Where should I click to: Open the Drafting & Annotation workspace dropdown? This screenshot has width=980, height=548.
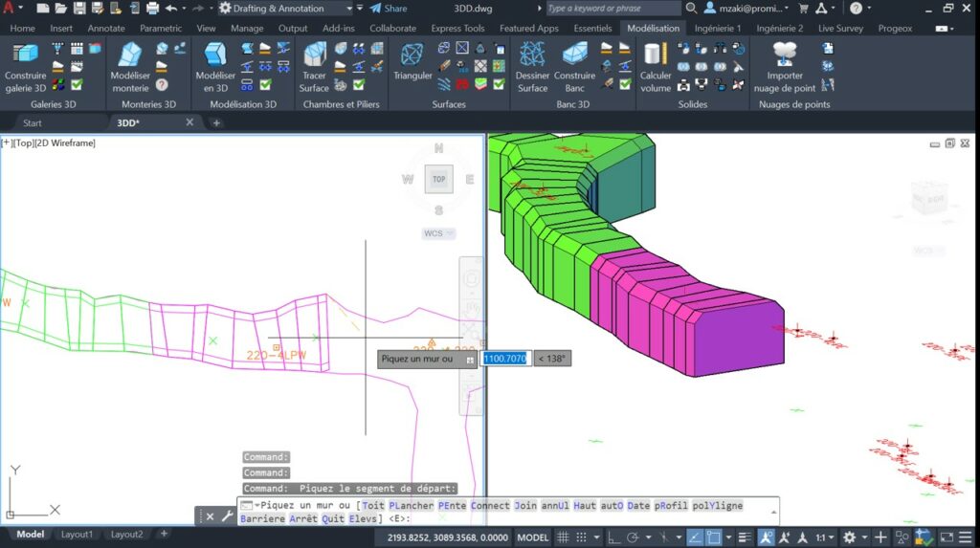(348, 8)
